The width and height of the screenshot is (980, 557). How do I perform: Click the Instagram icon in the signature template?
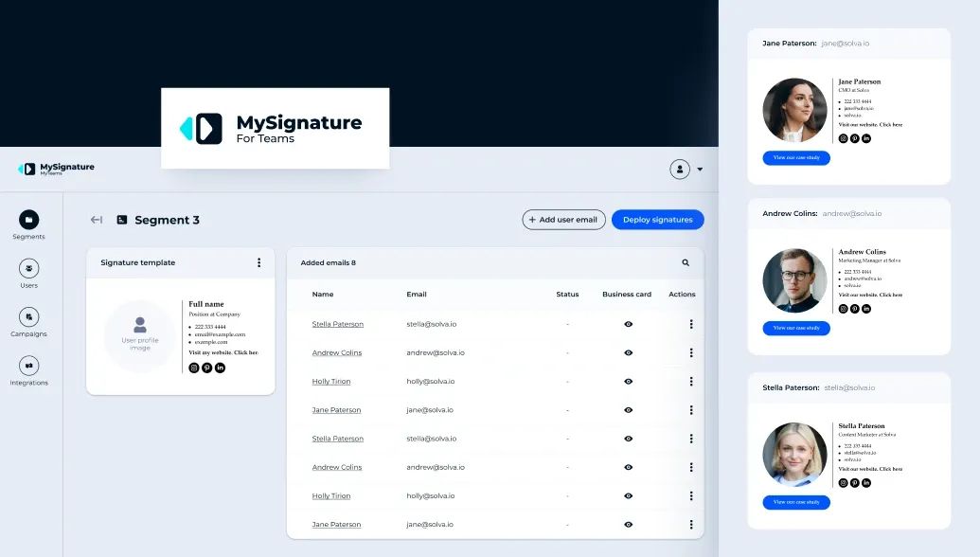coord(194,368)
